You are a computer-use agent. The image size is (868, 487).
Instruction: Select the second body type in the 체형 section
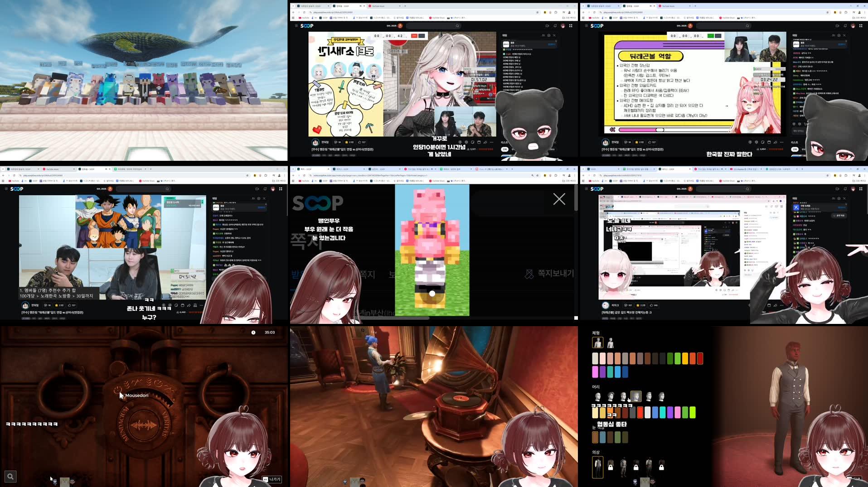click(x=610, y=342)
